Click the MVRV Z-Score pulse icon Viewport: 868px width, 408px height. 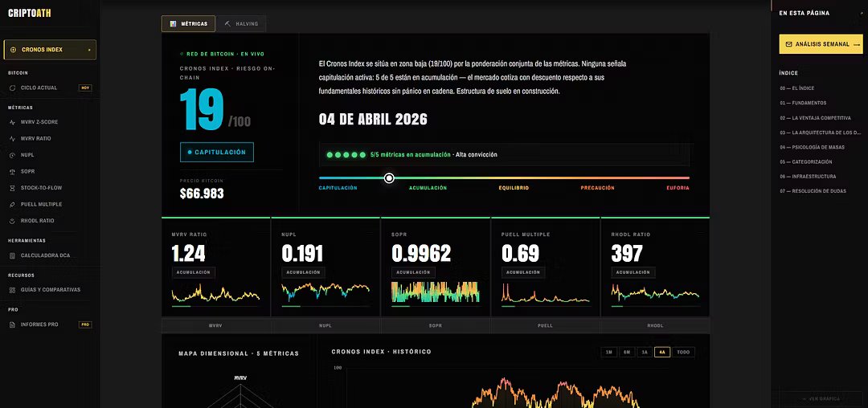(13, 122)
